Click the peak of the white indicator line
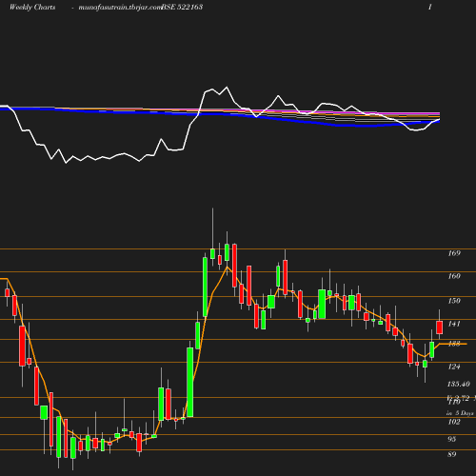The width and height of the screenshot is (476, 476). (227, 87)
